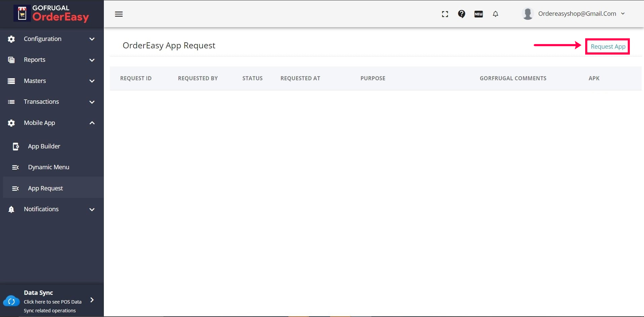
Task: Toggle the hamburger sidebar menu icon
Action: tap(119, 14)
